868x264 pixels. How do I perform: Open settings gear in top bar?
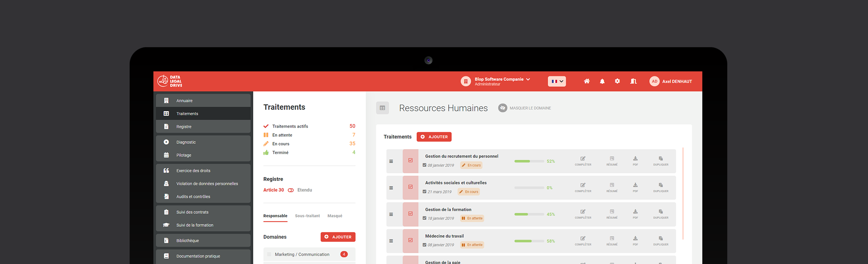pos(617,81)
